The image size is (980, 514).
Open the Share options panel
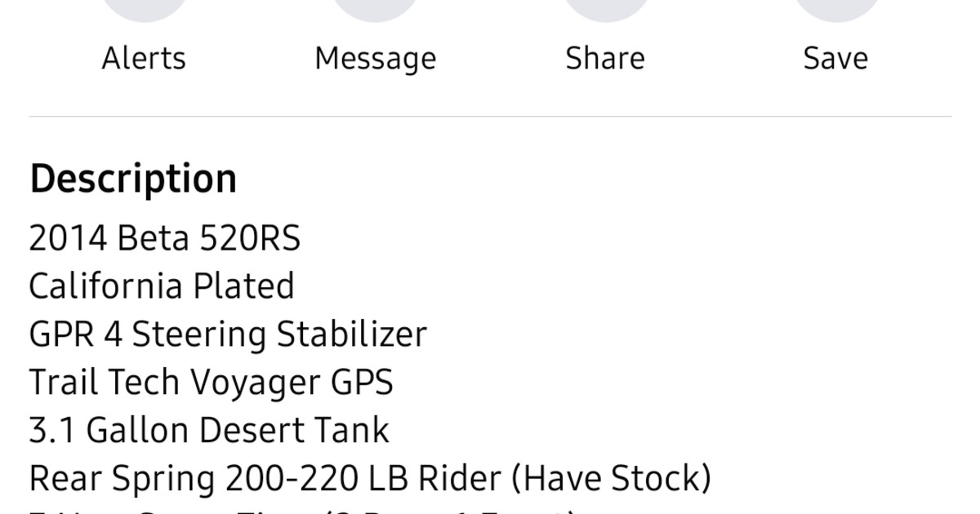[605, 33]
